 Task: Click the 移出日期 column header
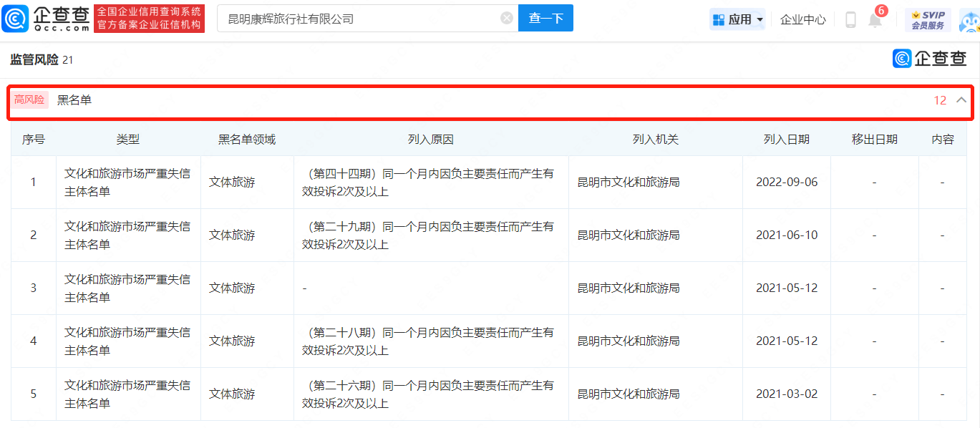tap(875, 140)
